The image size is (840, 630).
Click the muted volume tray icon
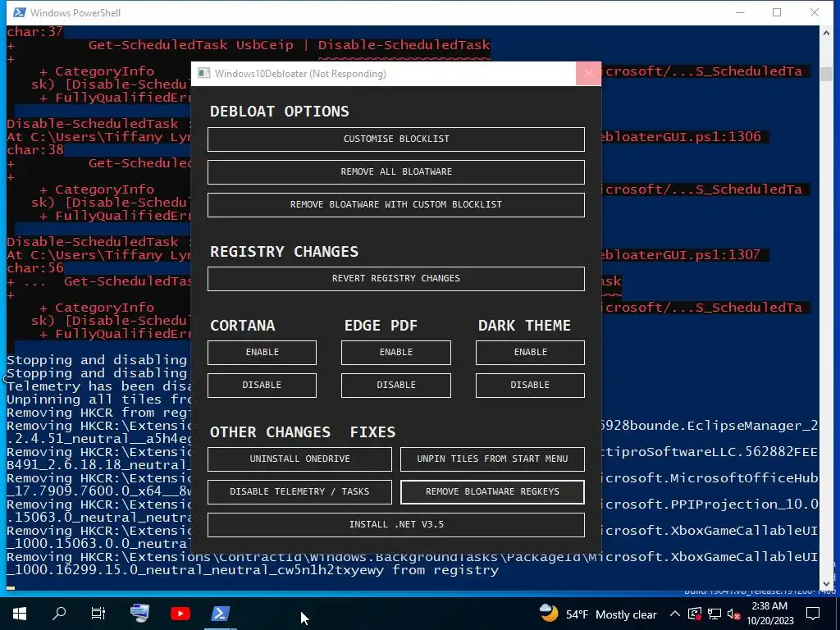pos(734,614)
